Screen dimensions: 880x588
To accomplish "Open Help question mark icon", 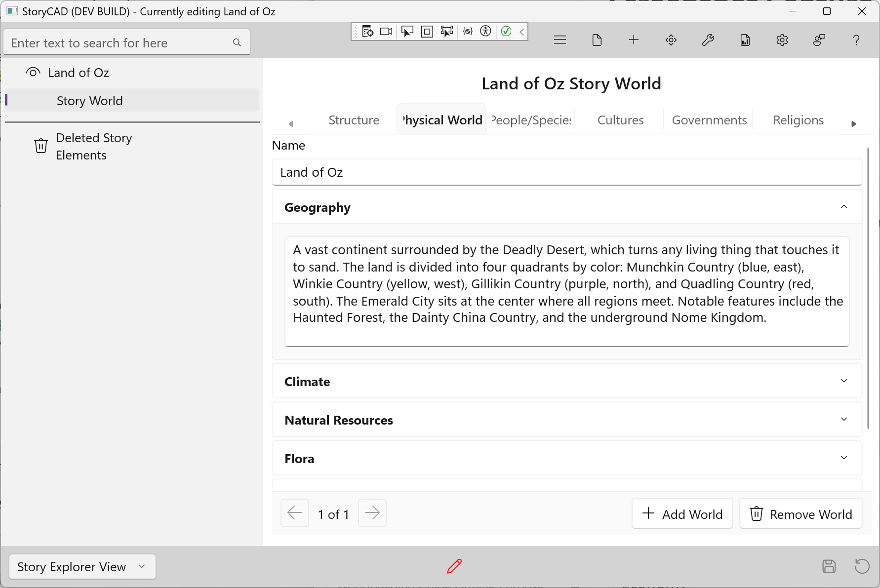I will click(856, 40).
